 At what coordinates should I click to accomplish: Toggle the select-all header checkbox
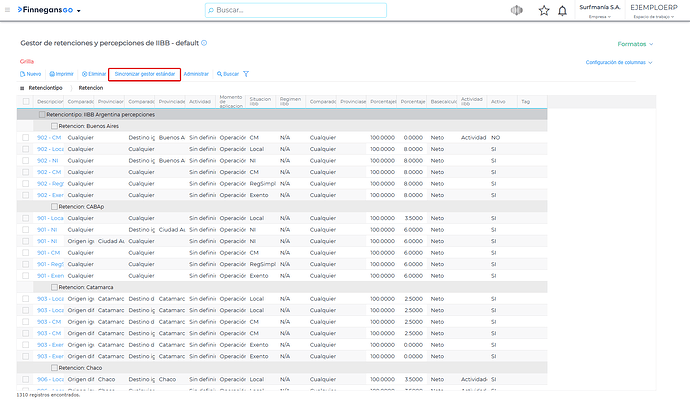[x=26, y=102]
